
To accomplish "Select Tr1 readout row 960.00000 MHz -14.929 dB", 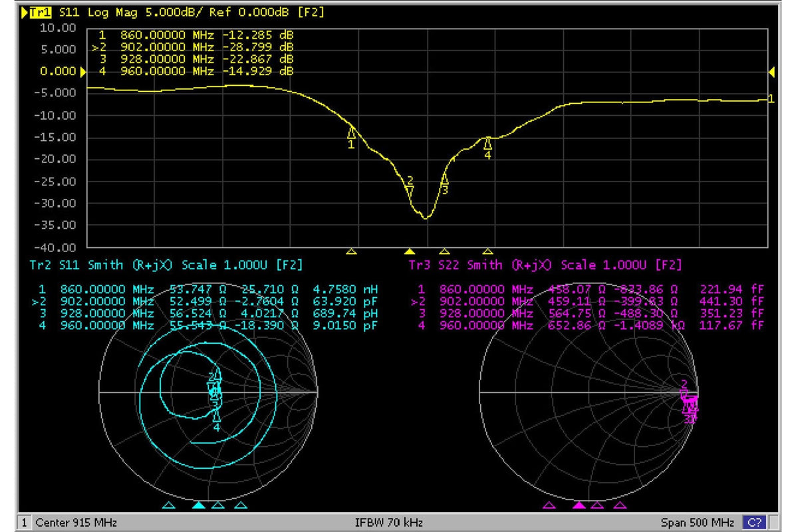I will 196,71.
